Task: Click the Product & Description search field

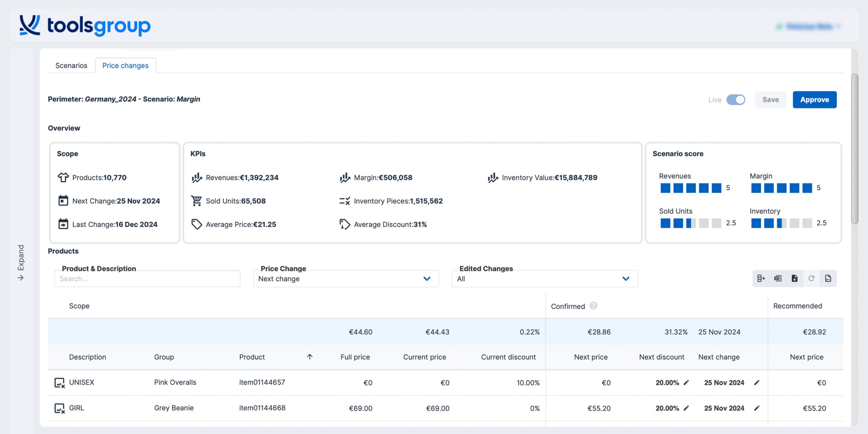Action: click(147, 279)
